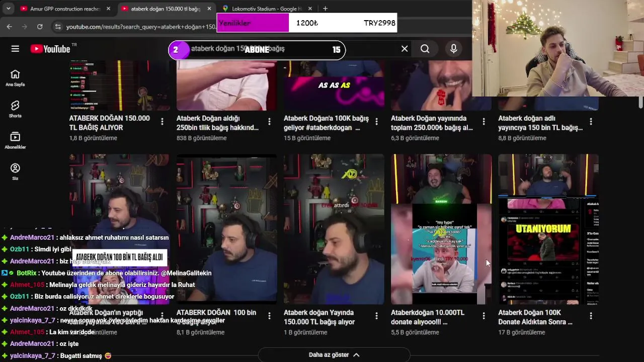Play the AS AS AS video thumbnail
The height and width of the screenshot is (362, 644).
coord(334,85)
